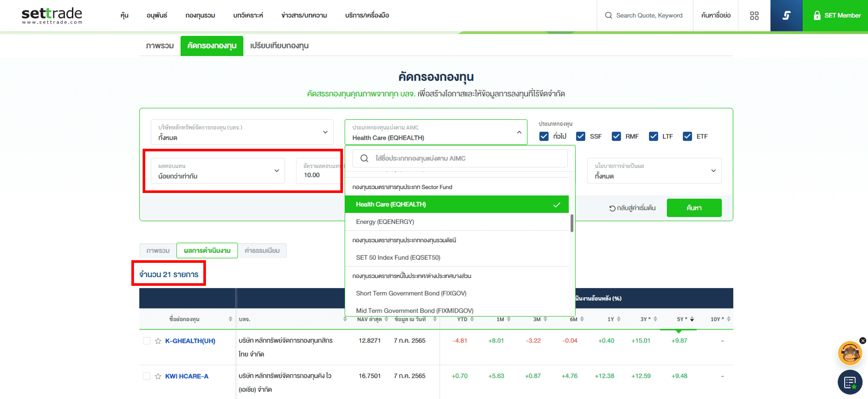
Task: Switch to the เปรียบเทียบกองทุน tab
Action: coord(279,46)
